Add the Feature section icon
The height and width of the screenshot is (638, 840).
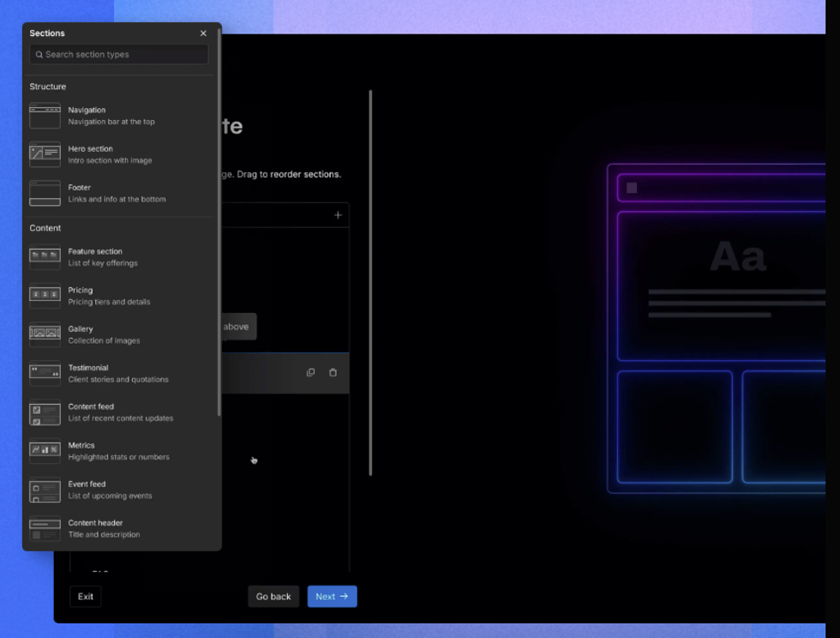45,257
